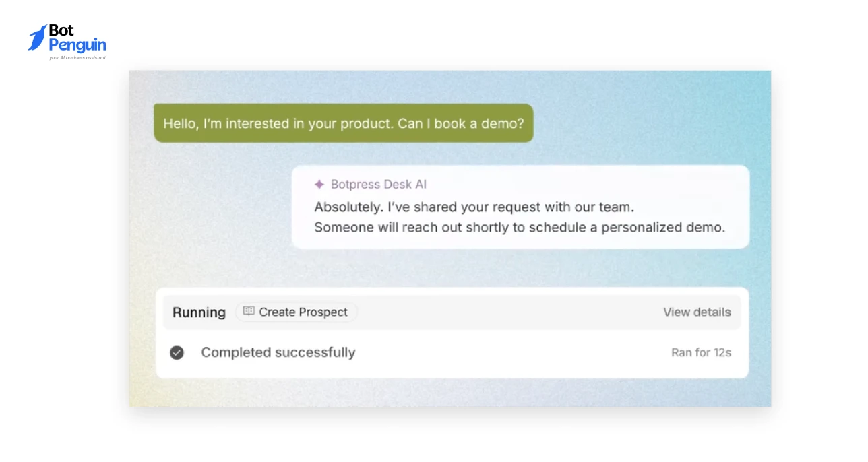Open View details link
Image resolution: width=868 pixels, height=462 pixels.
click(x=697, y=312)
